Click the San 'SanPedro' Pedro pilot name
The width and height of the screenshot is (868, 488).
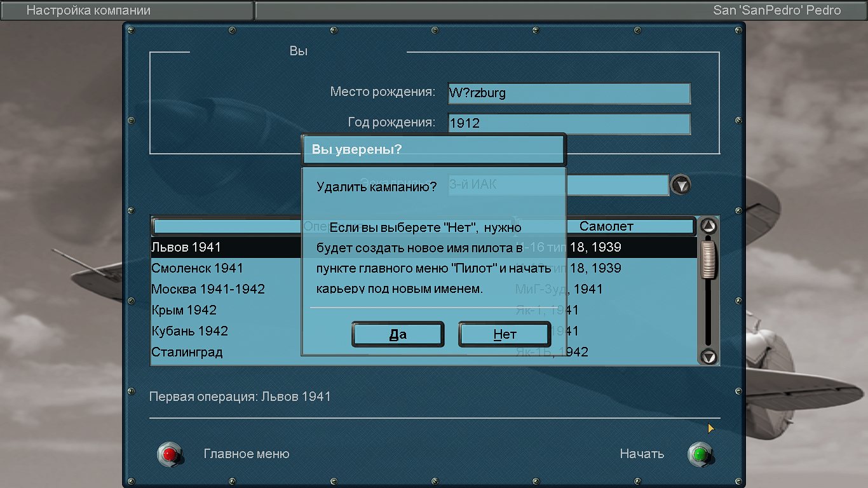click(776, 10)
